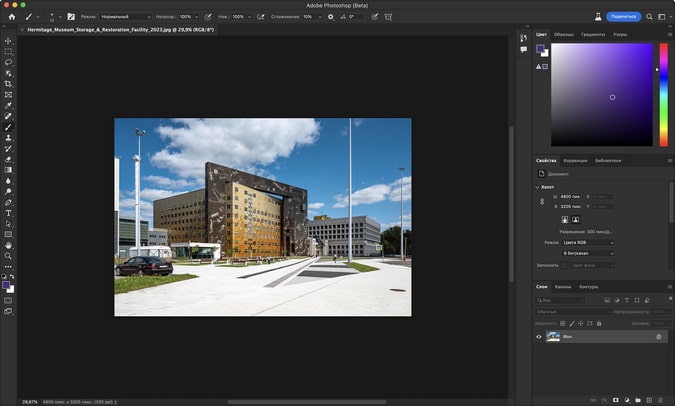Toggle visibility of the Фон layer
The width and height of the screenshot is (675, 406).
(539, 337)
